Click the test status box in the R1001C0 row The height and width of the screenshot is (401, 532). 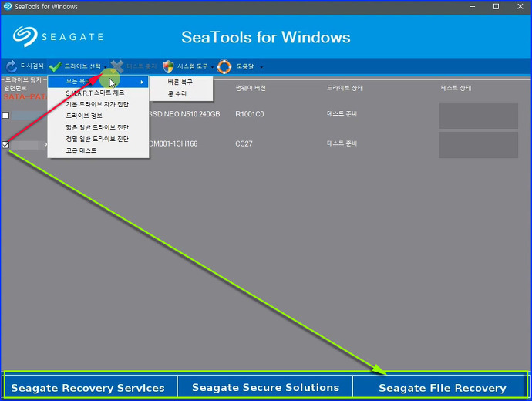[x=478, y=116]
